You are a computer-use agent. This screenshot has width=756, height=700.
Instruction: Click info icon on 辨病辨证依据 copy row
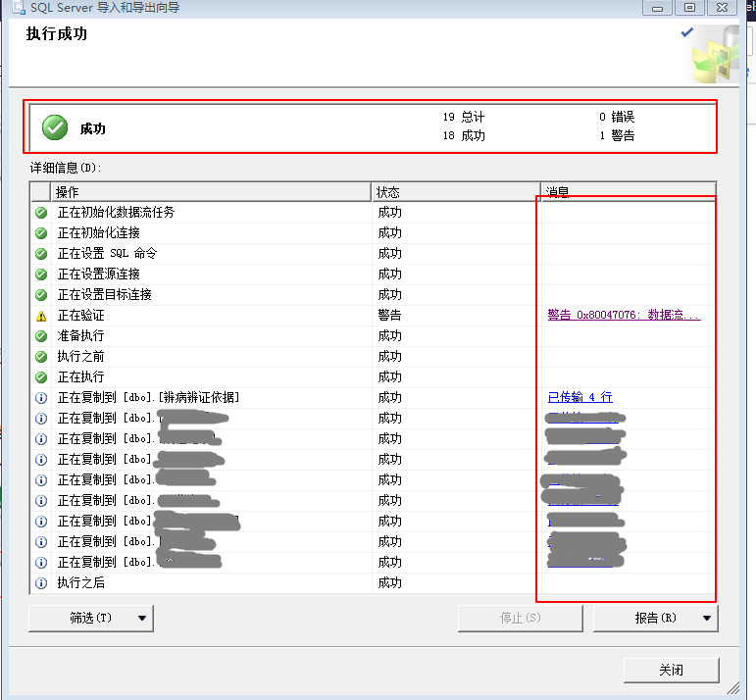point(41,398)
